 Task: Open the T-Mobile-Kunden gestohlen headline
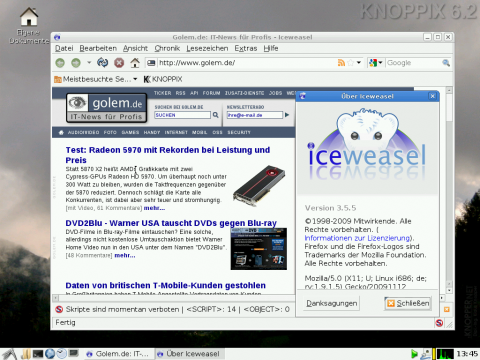[x=165, y=285]
